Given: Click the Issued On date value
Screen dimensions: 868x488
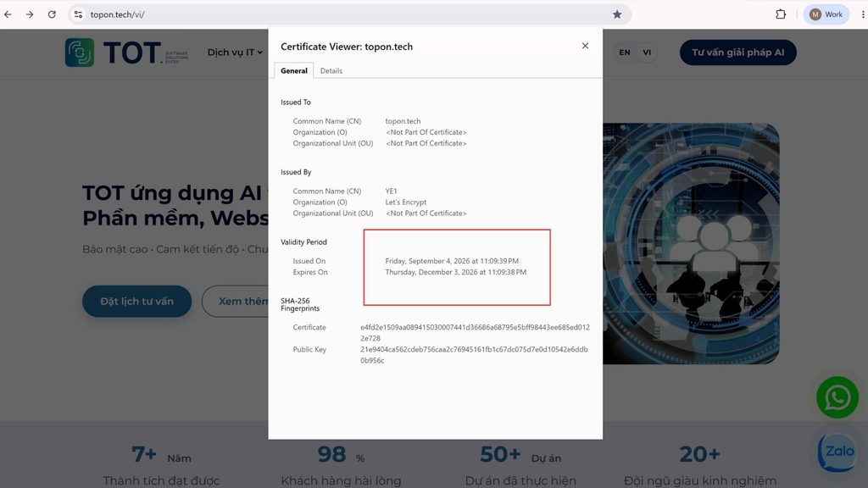Looking at the screenshot, I should [x=452, y=261].
